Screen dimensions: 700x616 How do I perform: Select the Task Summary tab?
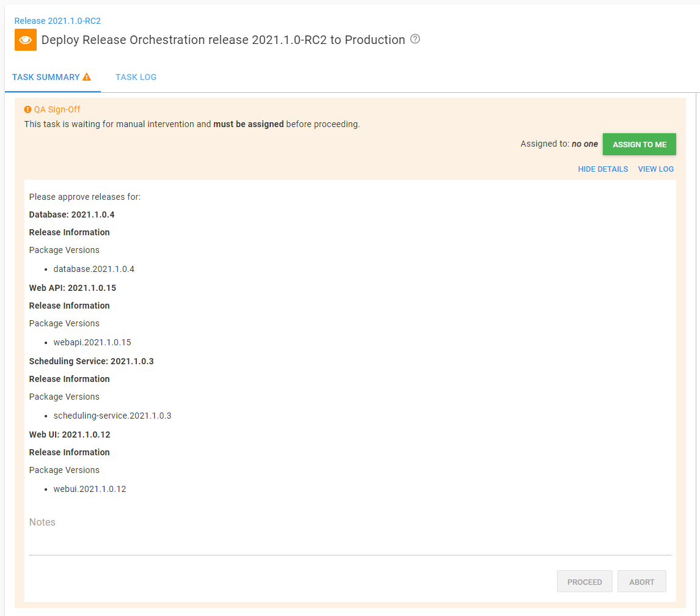45,77
